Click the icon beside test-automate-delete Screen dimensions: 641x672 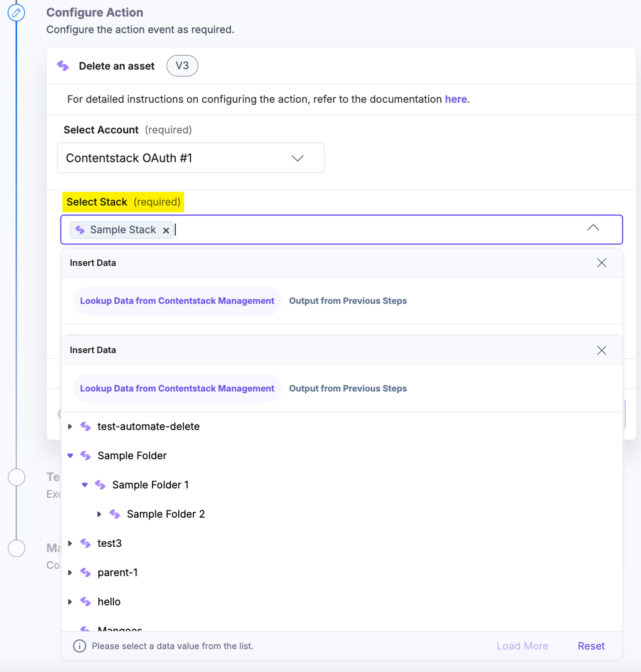(x=85, y=426)
